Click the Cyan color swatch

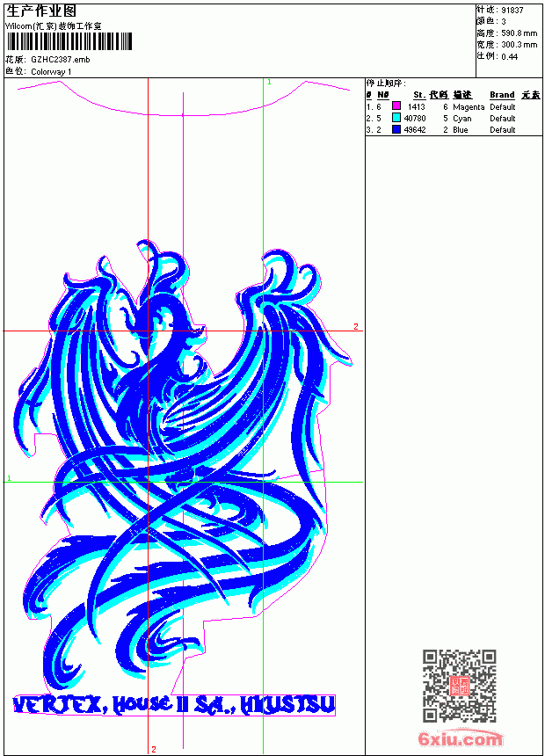click(396, 118)
